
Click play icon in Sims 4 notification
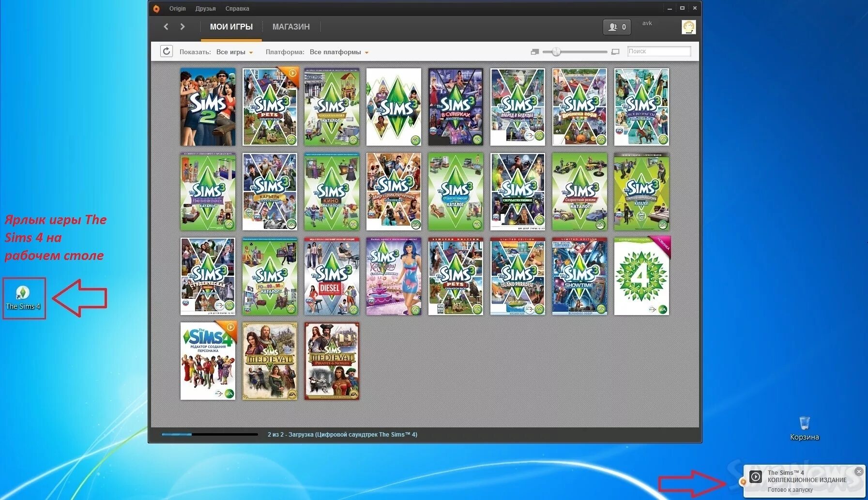756,477
